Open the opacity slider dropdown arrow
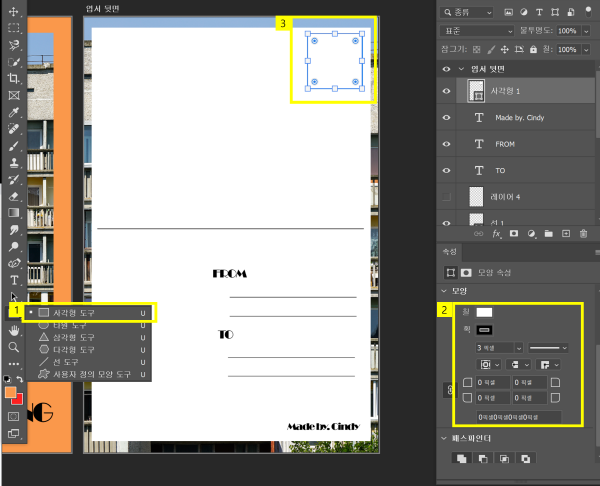Viewport: 600px width, 486px height. tap(586, 31)
